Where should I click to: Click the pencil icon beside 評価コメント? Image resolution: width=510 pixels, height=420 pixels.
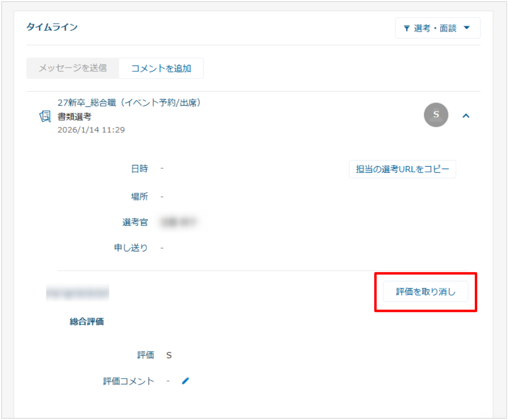pyautogui.click(x=185, y=381)
